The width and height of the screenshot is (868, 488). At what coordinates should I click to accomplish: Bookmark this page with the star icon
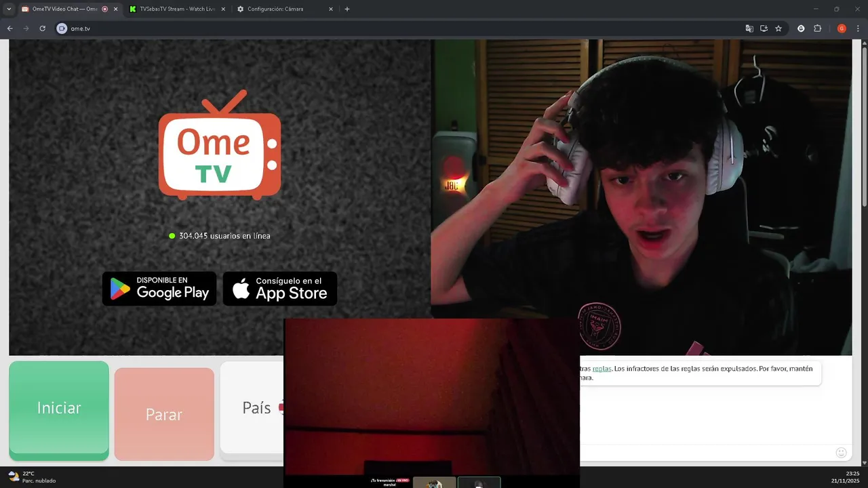point(778,28)
